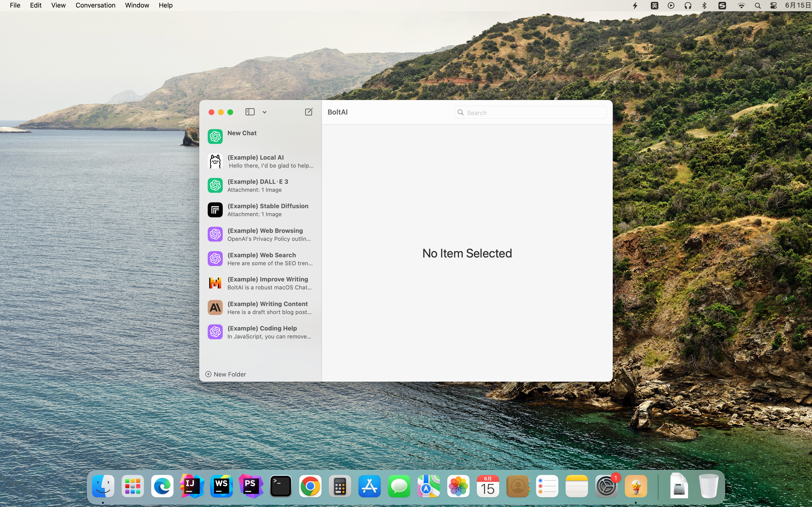
Task: Open the Help menu in menu bar
Action: tap(165, 5)
